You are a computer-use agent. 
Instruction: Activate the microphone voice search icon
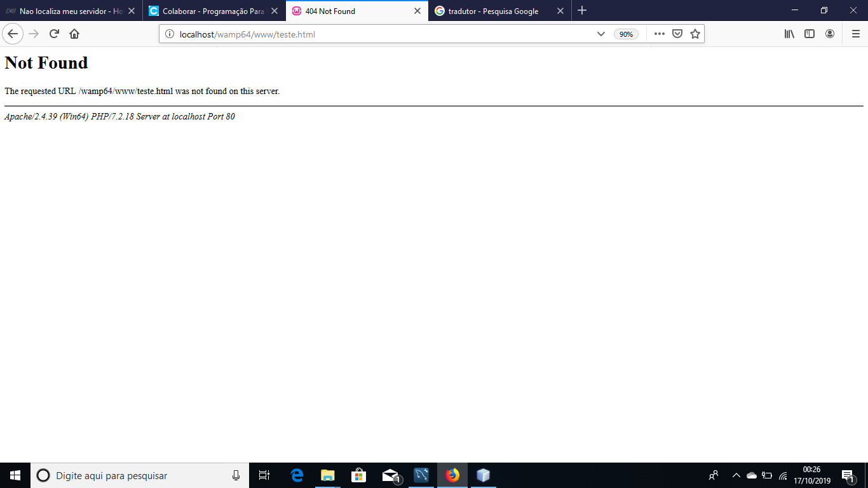[x=236, y=475]
